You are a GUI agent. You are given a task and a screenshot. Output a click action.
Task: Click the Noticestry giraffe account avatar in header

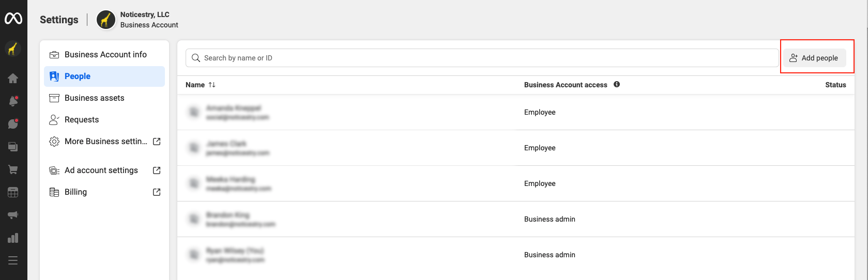click(106, 20)
